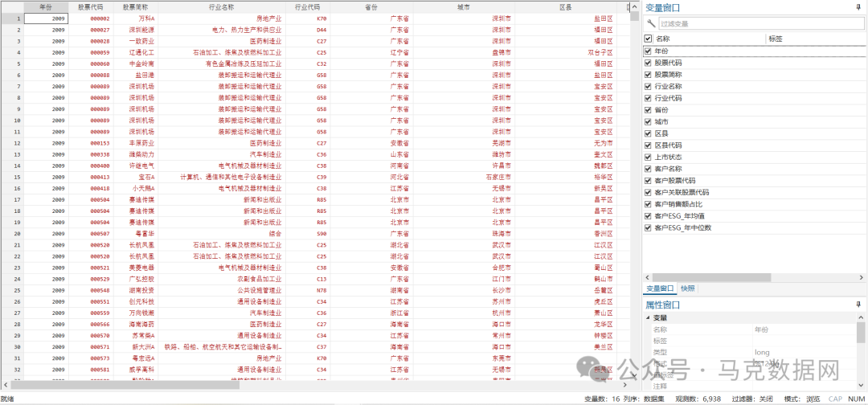The width and height of the screenshot is (868, 405).
Task: Select the 省份 column header in data grid
Action: [x=371, y=8]
